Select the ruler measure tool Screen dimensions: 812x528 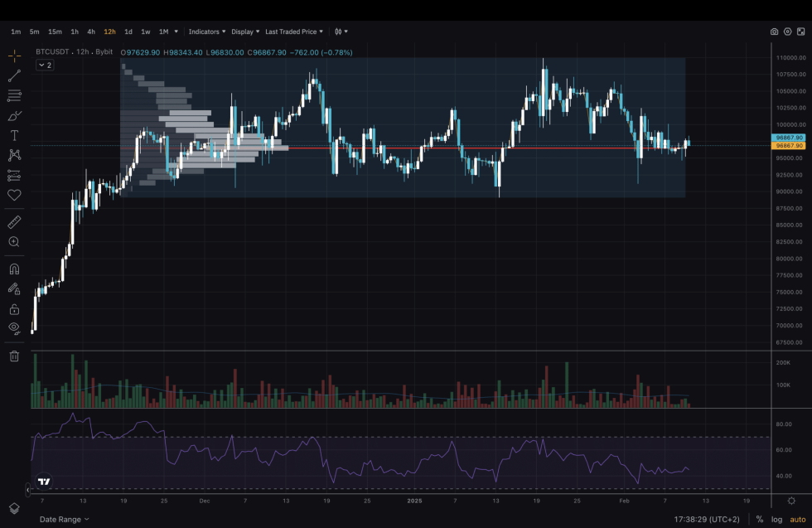pos(14,221)
